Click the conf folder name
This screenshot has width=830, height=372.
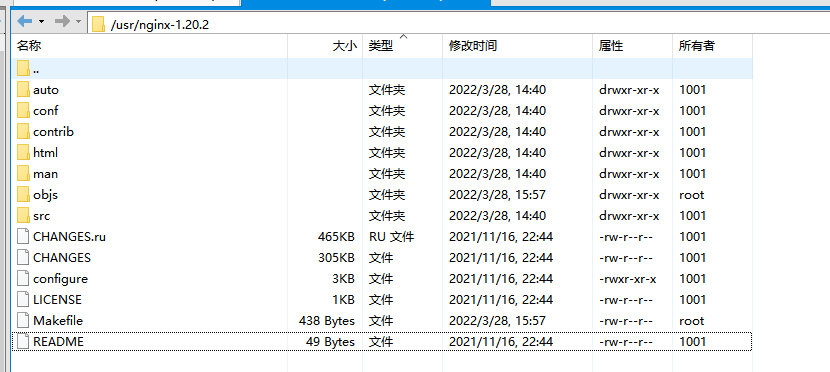pyautogui.click(x=46, y=111)
